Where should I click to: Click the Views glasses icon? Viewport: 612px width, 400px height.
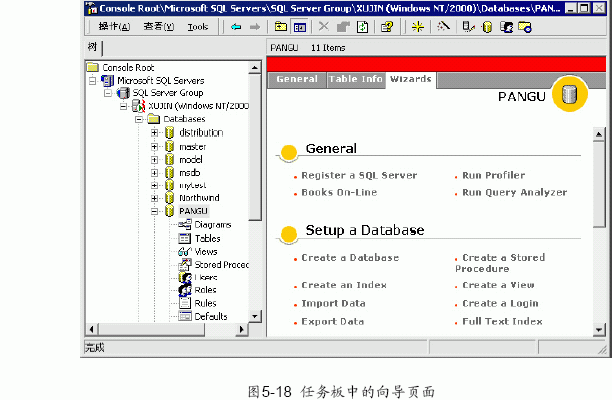click(185, 251)
